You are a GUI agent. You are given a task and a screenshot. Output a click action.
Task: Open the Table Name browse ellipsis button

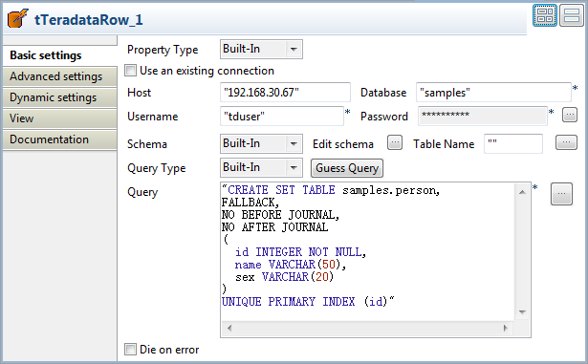click(566, 142)
